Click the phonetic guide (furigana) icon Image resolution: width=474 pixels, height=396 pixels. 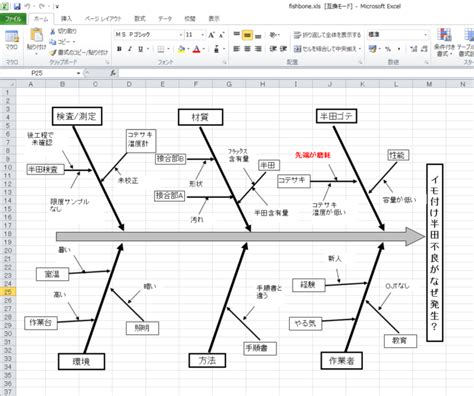click(x=216, y=49)
